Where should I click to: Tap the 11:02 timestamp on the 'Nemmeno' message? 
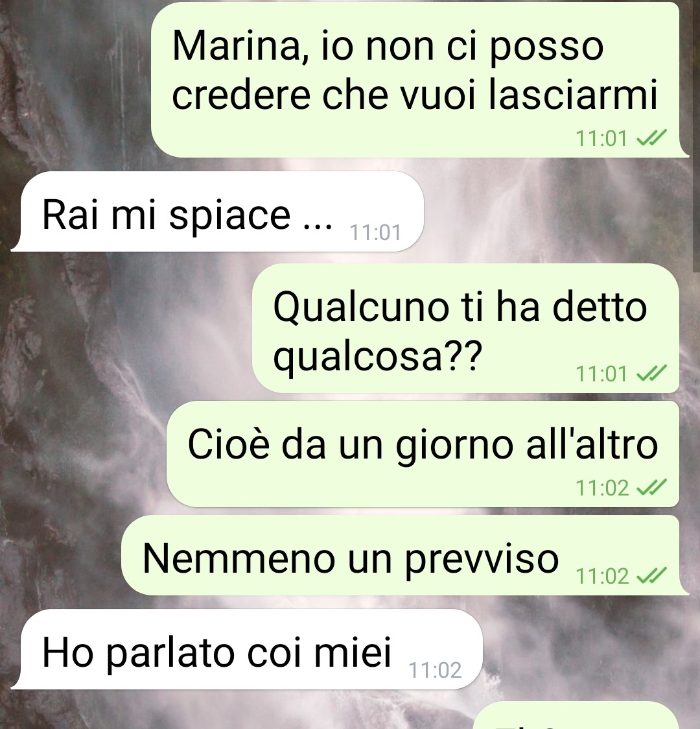(x=602, y=577)
